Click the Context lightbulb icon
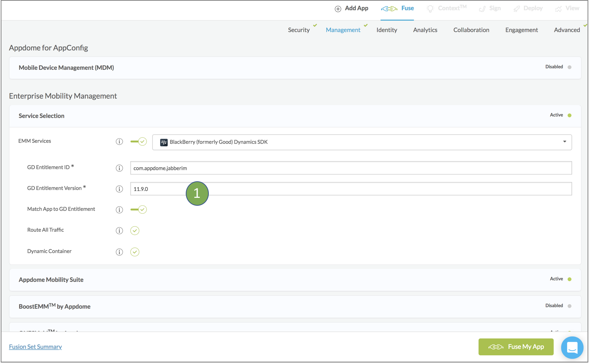Viewport: 589px width, 364px height. 430,9
